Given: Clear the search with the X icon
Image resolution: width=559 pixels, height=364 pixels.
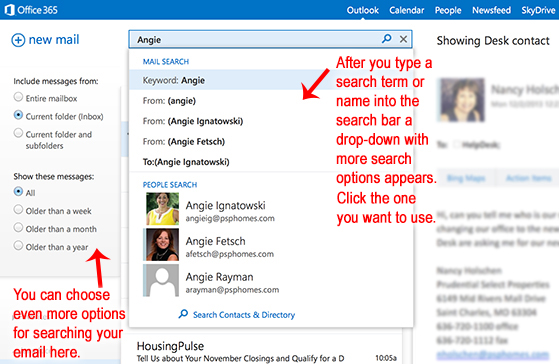Looking at the screenshot, I should pos(403,39).
